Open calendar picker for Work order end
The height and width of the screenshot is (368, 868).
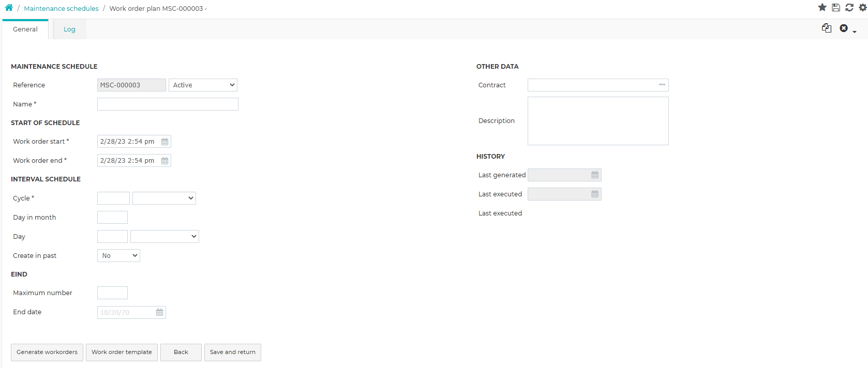click(165, 161)
